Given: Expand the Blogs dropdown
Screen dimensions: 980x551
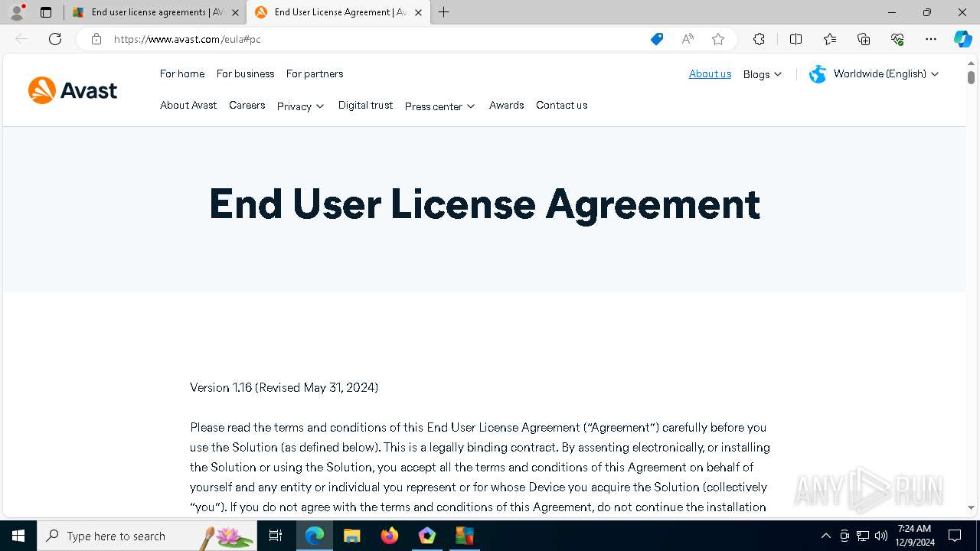Looking at the screenshot, I should pos(763,74).
